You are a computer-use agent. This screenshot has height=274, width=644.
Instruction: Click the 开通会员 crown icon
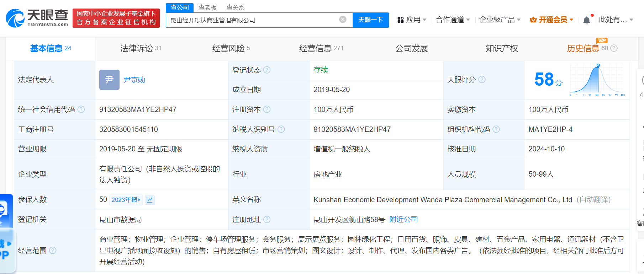(533, 20)
